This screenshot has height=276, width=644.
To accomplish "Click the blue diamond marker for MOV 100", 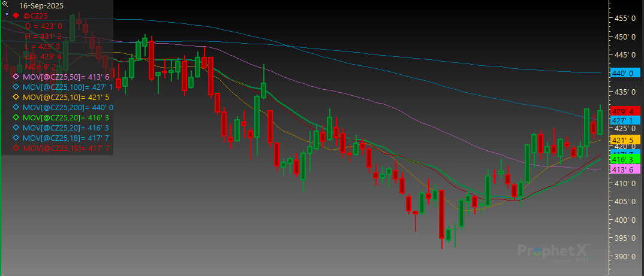I will [x=16, y=87].
